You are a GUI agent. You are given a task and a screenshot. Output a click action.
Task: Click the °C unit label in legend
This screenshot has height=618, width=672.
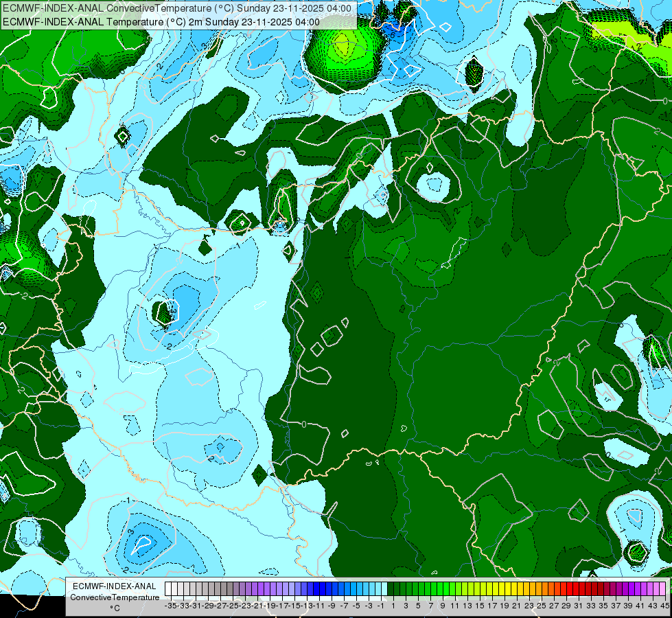(x=115, y=608)
